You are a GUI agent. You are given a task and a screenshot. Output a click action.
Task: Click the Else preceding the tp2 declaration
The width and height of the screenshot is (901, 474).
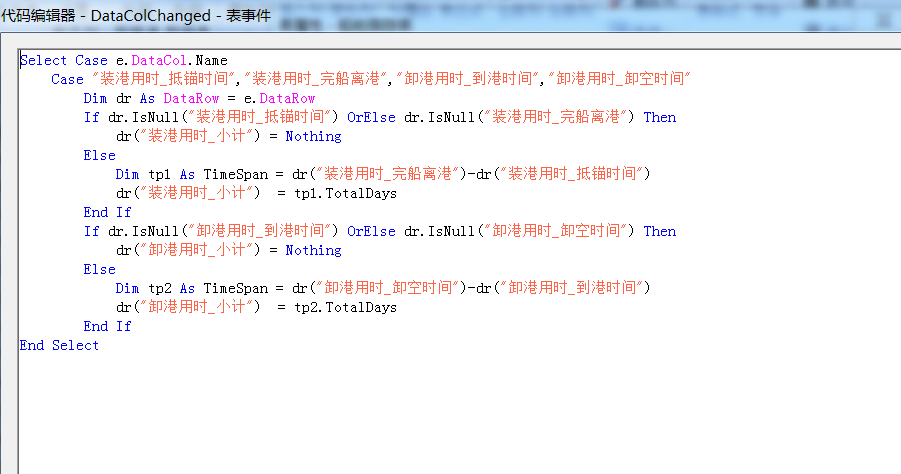click(x=99, y=269)
